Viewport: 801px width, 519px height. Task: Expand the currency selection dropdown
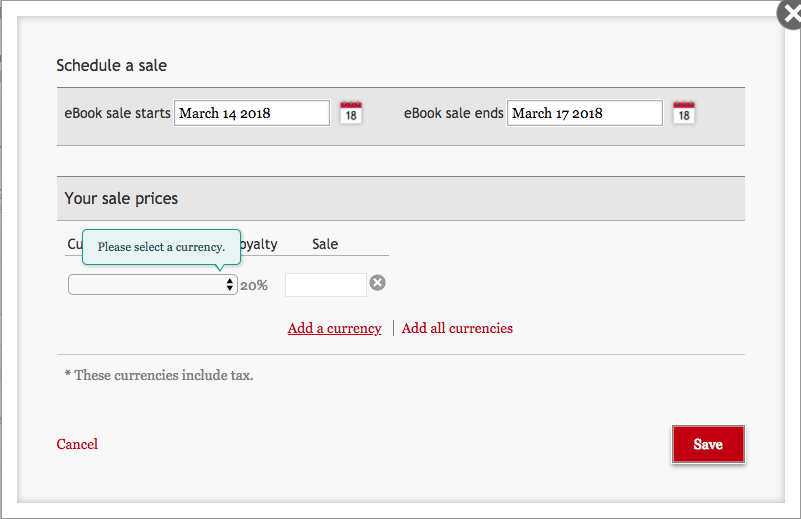click(x=152, y=285)
